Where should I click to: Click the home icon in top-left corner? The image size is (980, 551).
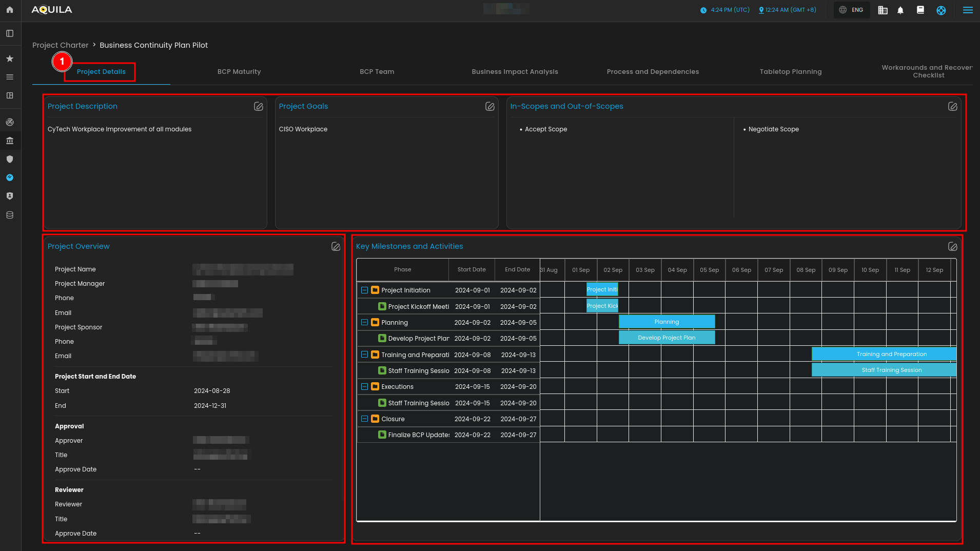point(10,10)
